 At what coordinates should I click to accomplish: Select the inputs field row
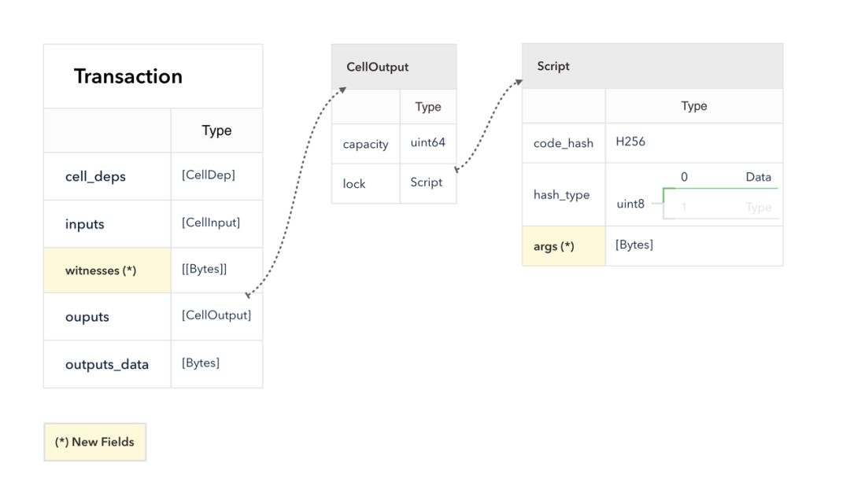click(153, 224)
